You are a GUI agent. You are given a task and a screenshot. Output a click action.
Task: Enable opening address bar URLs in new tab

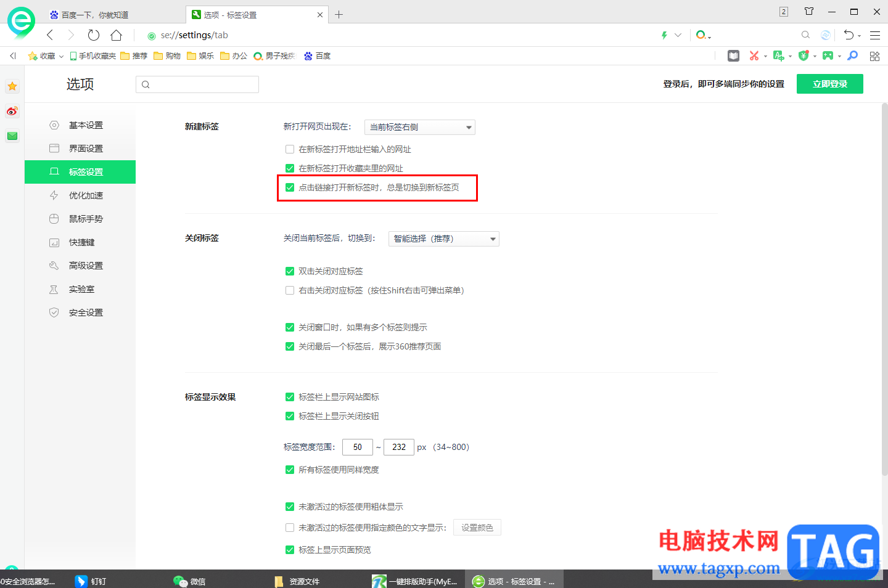[290, 149]
